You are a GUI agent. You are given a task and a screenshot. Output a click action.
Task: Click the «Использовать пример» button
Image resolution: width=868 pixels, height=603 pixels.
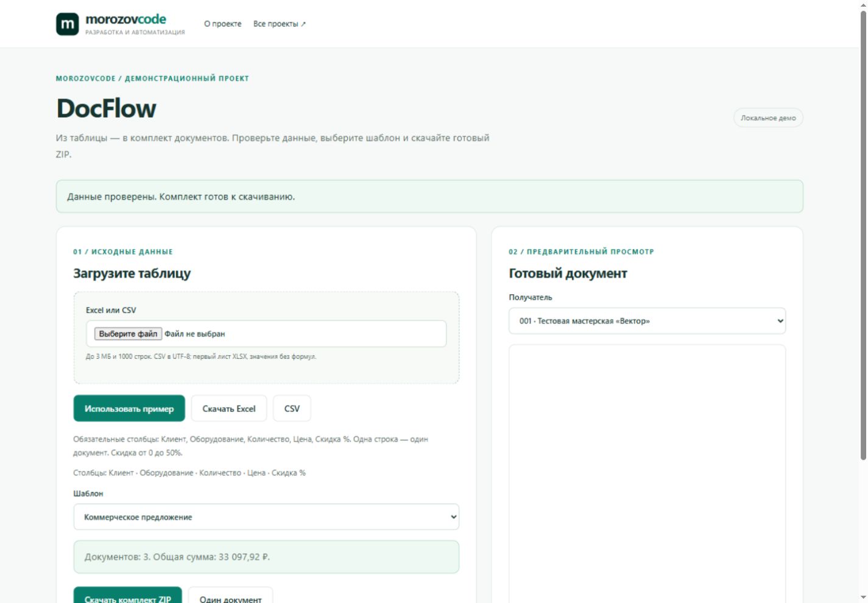point(129,409)
